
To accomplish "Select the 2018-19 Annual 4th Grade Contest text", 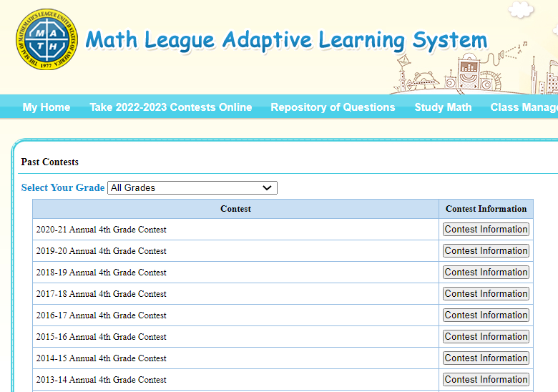I will [101, 273].
